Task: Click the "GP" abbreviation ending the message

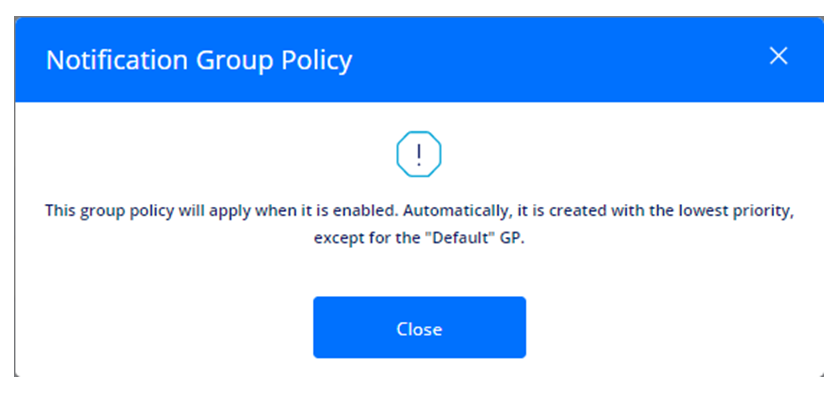Action: coord(511,238)
